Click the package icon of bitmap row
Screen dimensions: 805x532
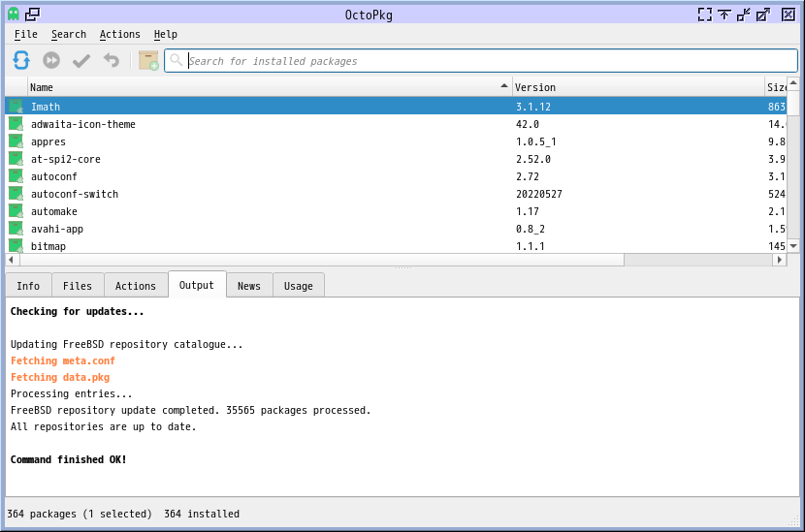[x=16, y=245]
